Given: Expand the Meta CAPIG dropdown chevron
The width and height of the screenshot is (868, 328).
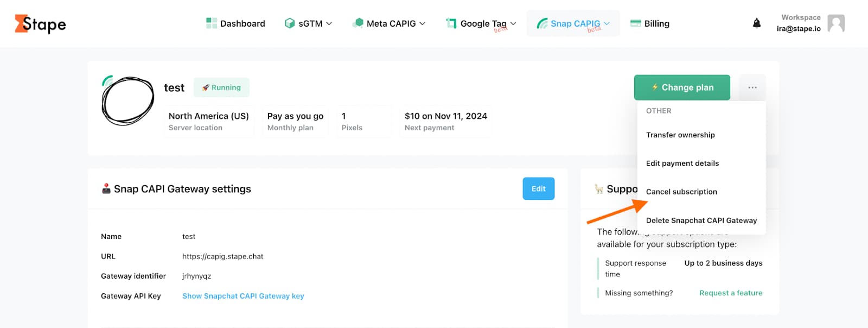Looking at the screenshot, I should pos(423,23).
